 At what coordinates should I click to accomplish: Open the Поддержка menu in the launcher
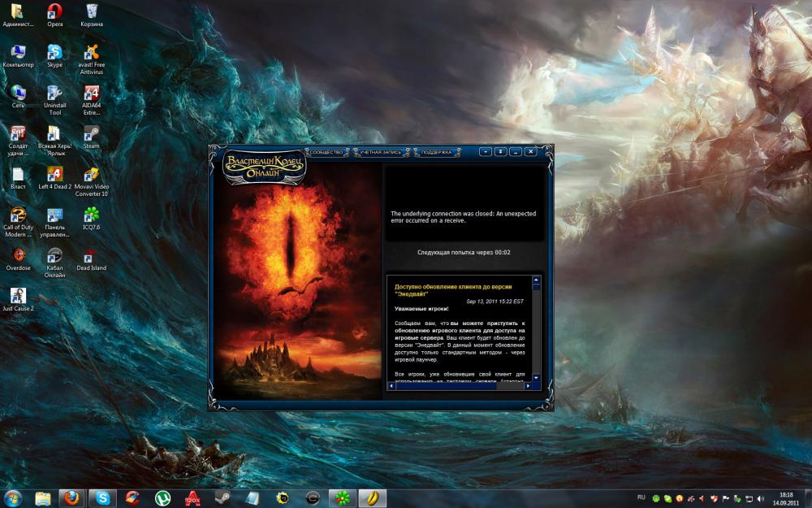(436, 152)
